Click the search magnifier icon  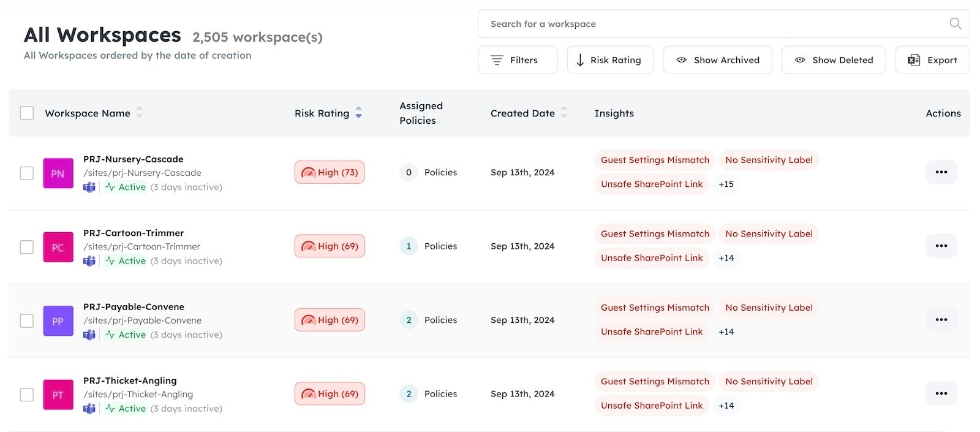point(955,24)
